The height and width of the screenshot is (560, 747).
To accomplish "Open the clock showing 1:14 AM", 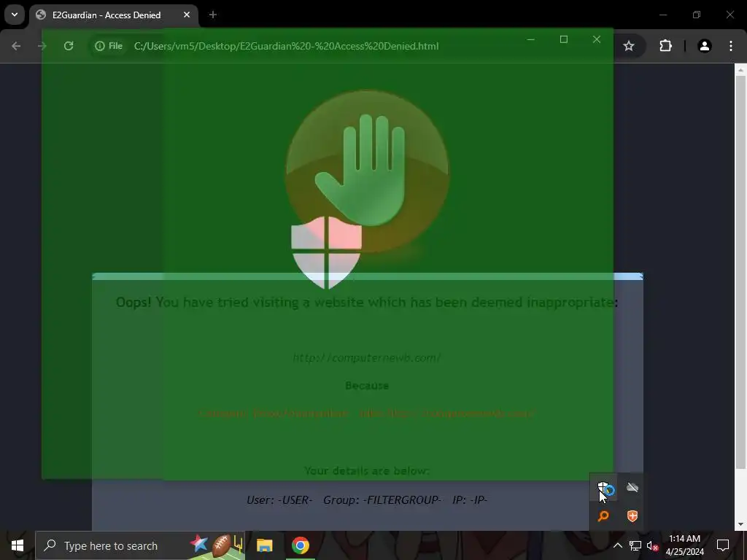I will 684,545.
